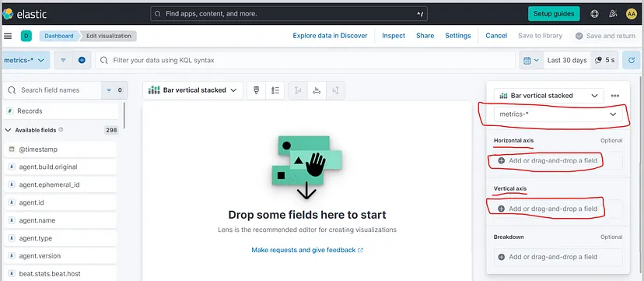644x281 pixels.
Task: Select the Records field
Action: [x=61, y=111]
